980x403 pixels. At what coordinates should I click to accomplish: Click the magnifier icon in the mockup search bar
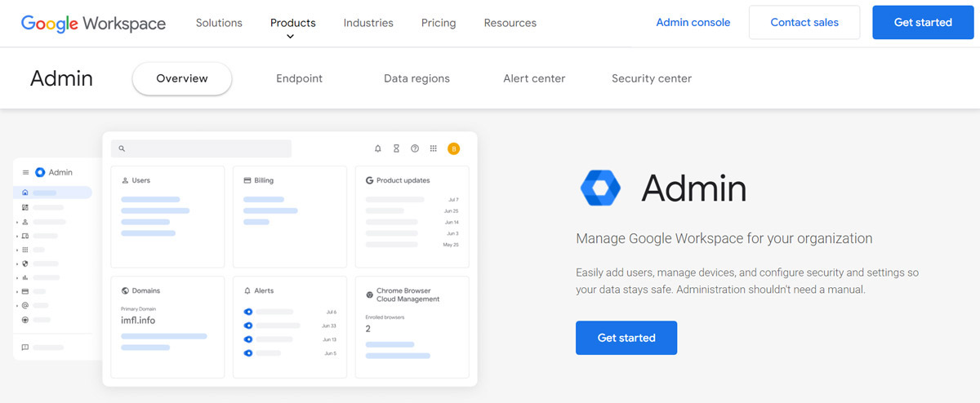click(122, 148)
